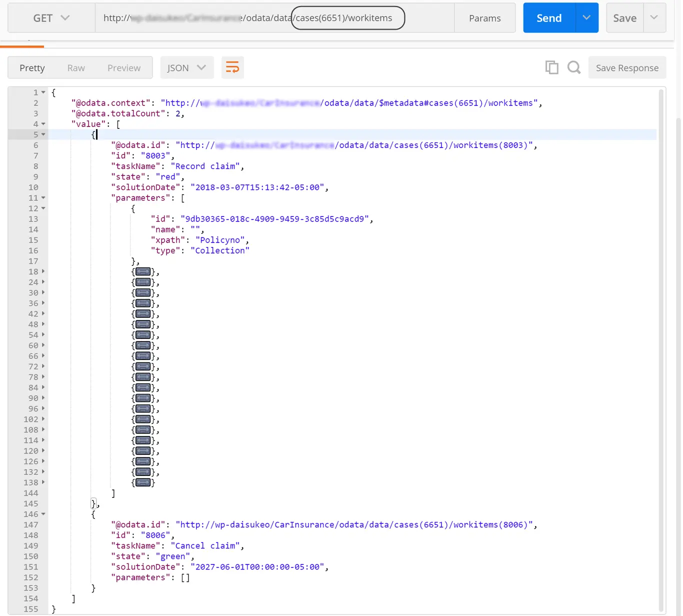Toggle line wrap icon
The height and width of the screenshot is (616, 683).
tap(232, 67)
